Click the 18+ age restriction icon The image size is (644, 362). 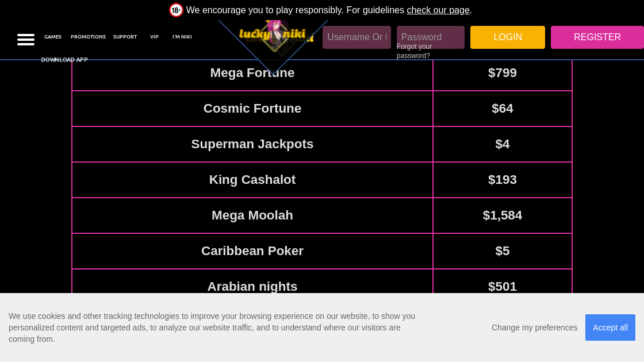(176, 10)
